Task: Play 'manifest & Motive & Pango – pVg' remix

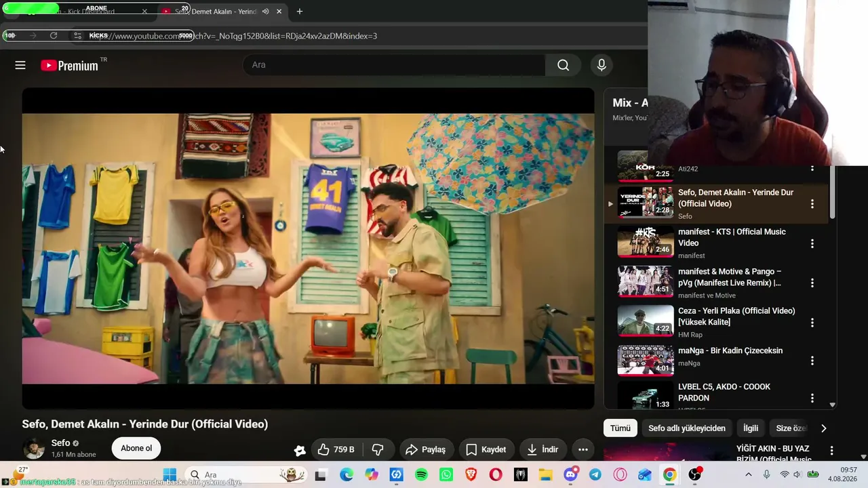Action: click(730, 277)
